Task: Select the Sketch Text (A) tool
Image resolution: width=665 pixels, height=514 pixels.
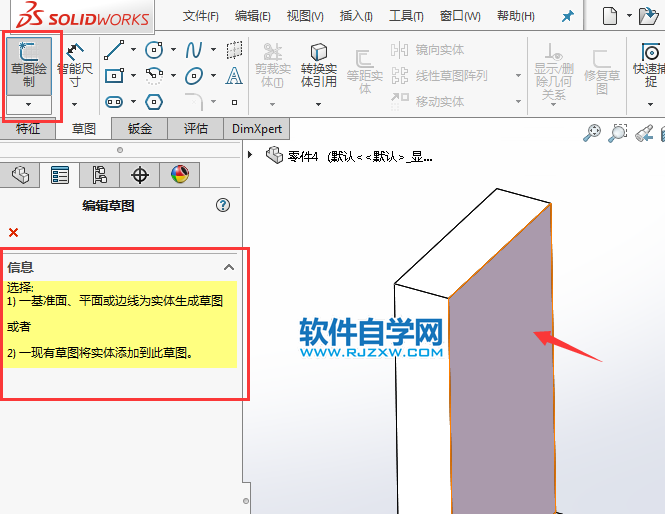Action: click(x=234, y=76)
